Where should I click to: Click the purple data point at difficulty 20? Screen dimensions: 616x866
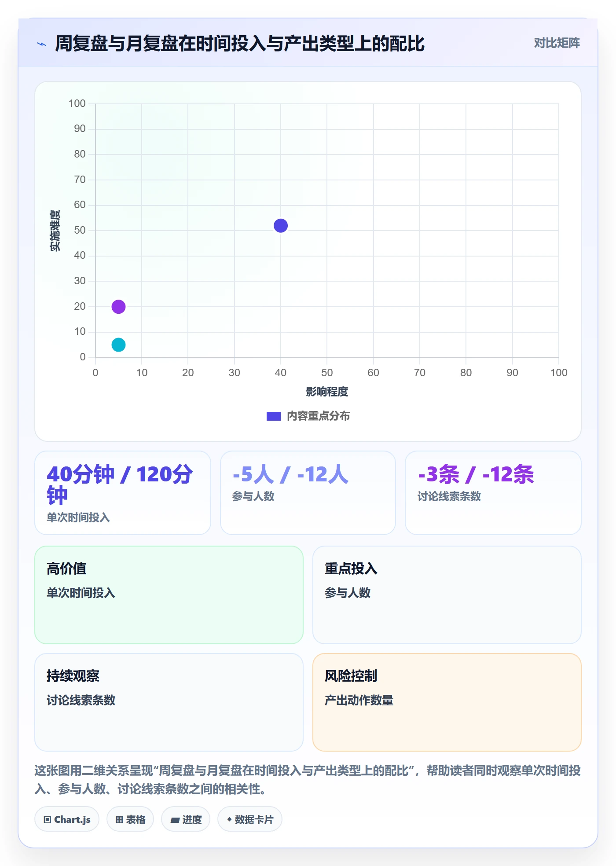[x=118, y=307]
